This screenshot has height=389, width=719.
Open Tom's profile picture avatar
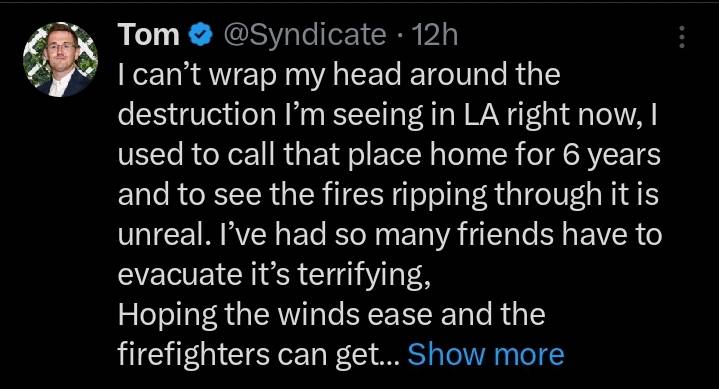coord(61,60)
